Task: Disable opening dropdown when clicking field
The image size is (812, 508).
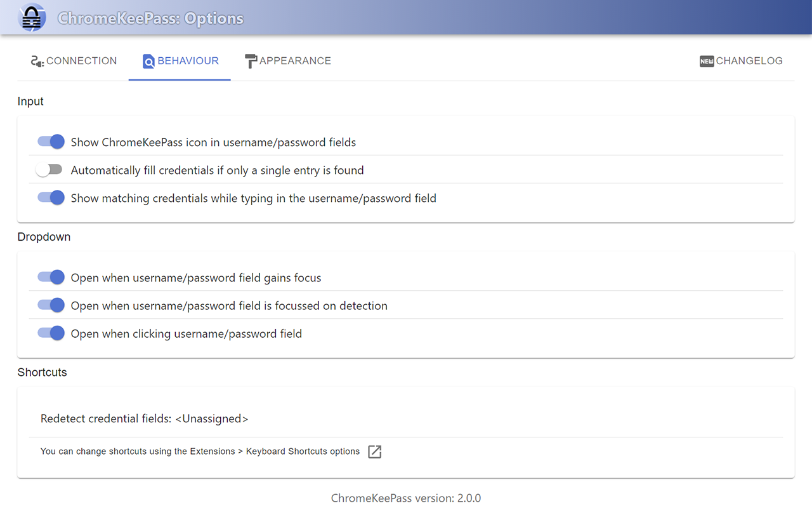Action: (x=50, y=333)
